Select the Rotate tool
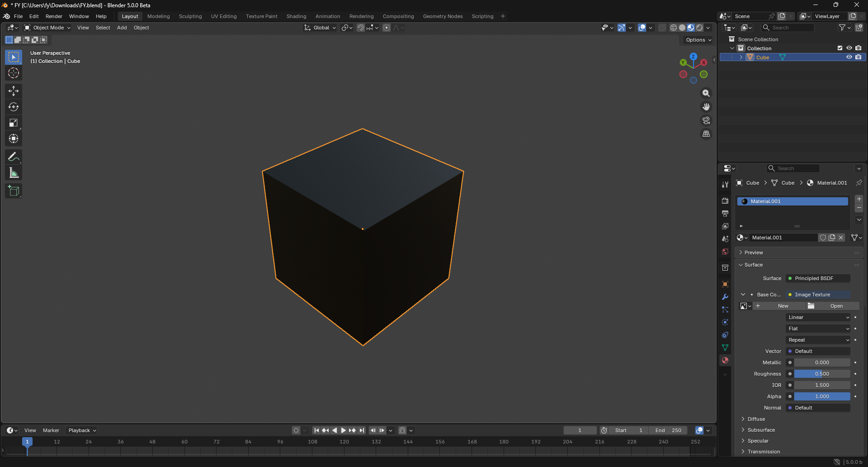Screen dimensions: 868x467 pos(14,107)
